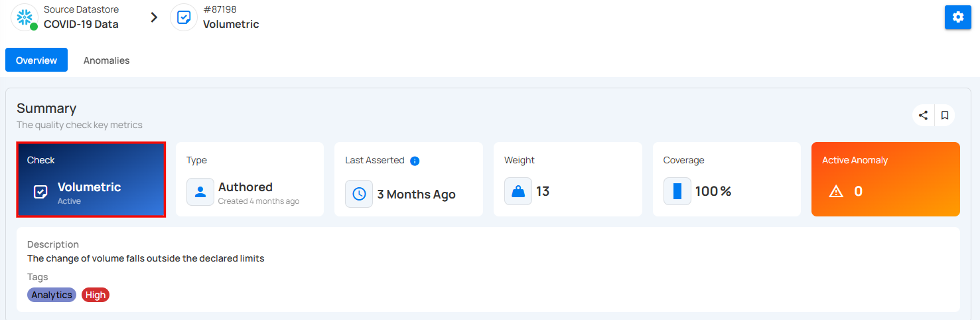
Task: Open the COVID-19 Data datastore link
Action: pyautogui.click(x=81, y=25)
